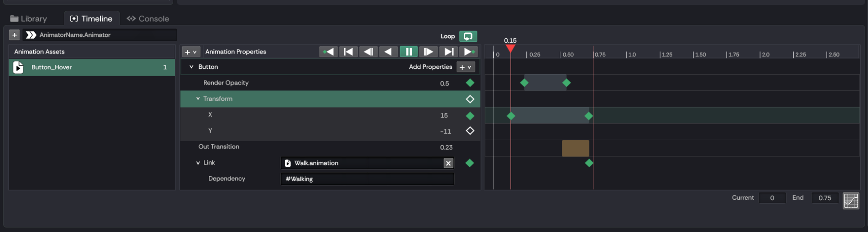Click the Current time field
The width and height of the screenshot is (868, 232).
pyautogui.click(x=772, y=198)
